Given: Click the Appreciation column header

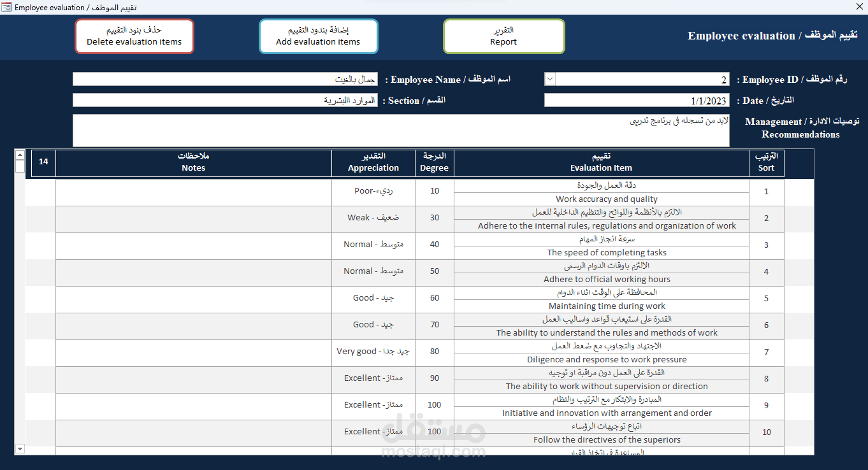Looking at the screenshot, I should click(373, 163).
